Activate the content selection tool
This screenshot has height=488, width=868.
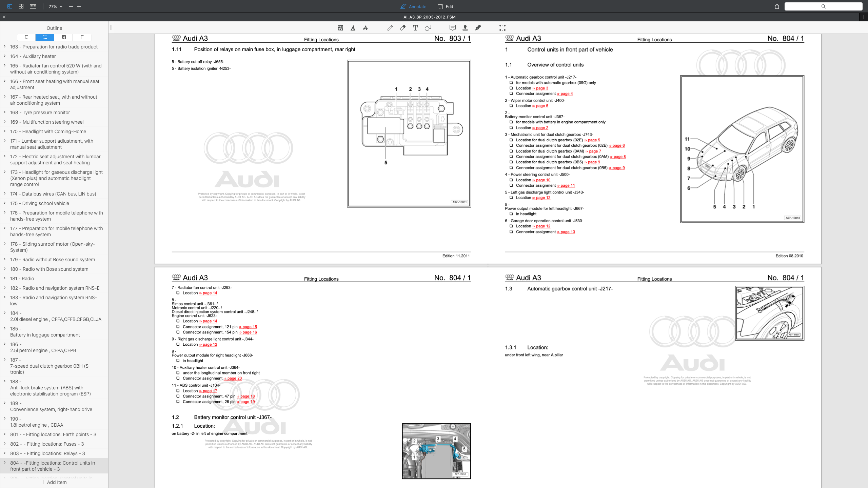coord(502,28)
